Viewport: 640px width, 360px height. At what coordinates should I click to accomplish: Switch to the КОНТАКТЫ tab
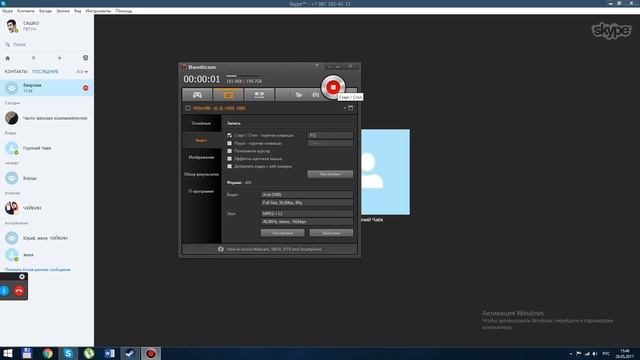[16, 71]
